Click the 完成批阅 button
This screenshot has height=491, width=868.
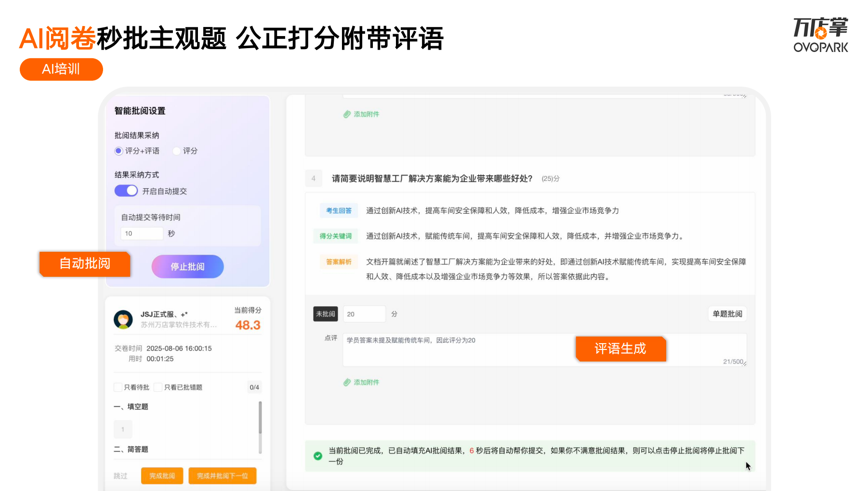click(162, 476)
